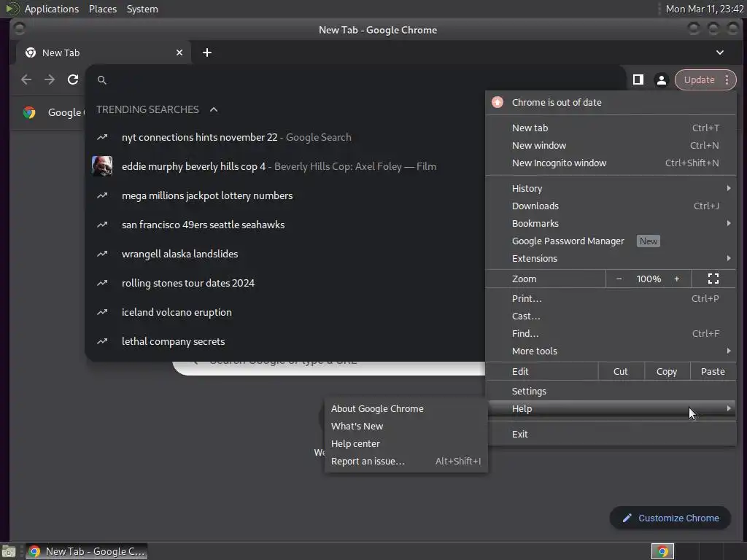Open the Applications menu in top panel

click(52, 9)
